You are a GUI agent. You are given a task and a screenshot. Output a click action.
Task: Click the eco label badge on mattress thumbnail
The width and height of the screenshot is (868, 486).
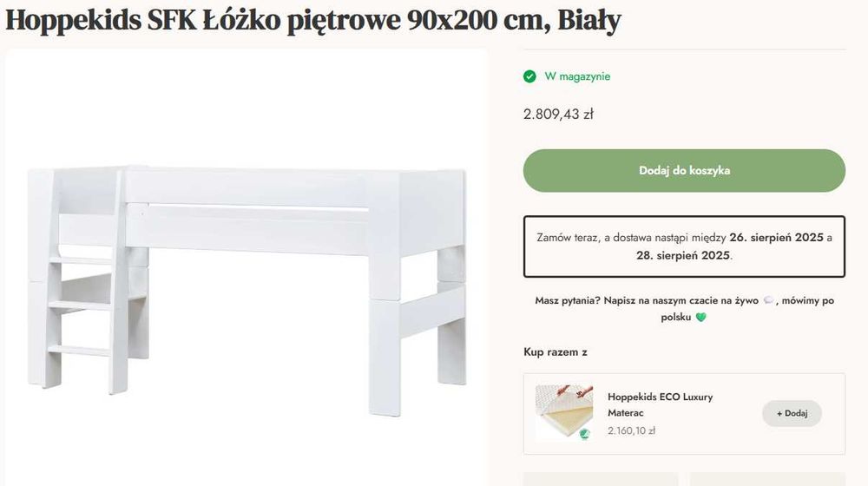584,434
